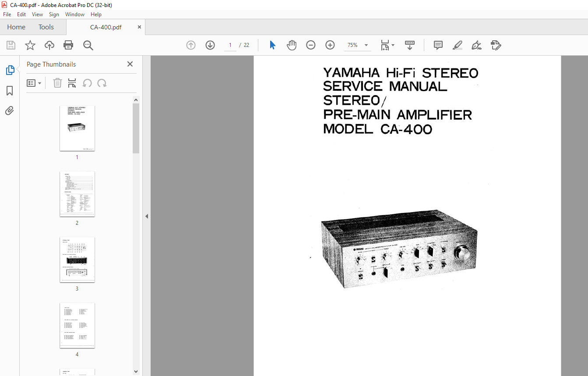Screen dimensions: 588x376
Task: Go to next page arrow
Action: 210,45
